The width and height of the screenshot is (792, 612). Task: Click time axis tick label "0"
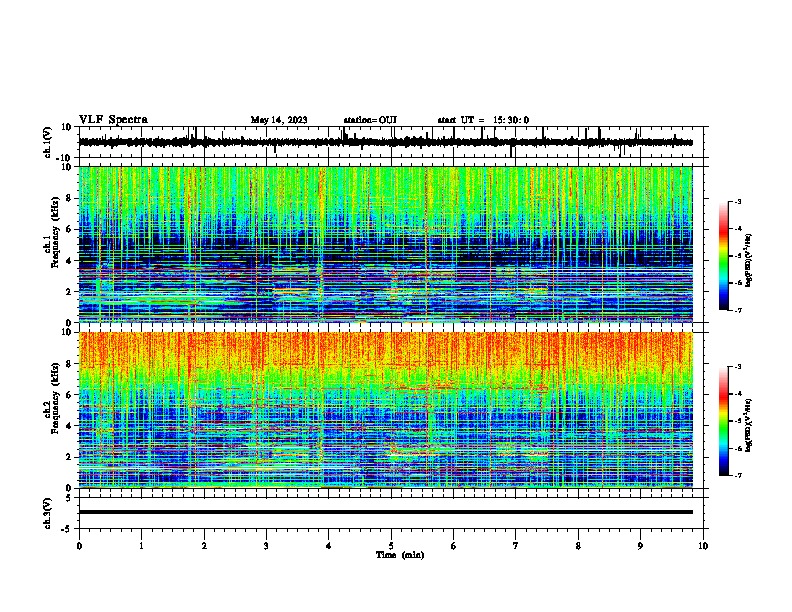click(x=79, y=546)
